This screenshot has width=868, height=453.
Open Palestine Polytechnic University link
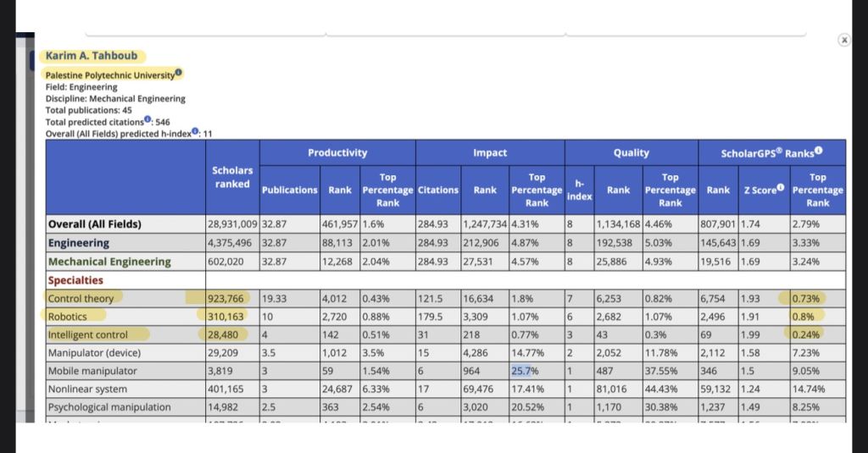point(109,75)
